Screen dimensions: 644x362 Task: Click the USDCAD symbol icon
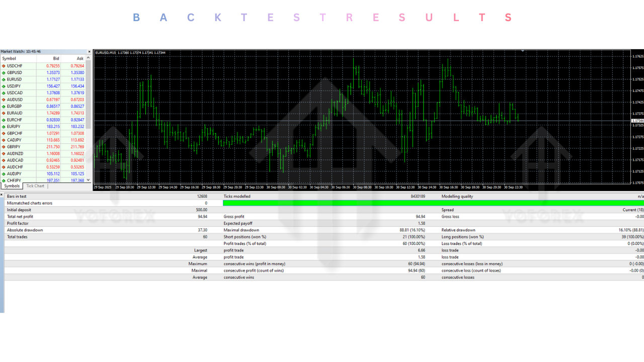click(x=4, y=93)
